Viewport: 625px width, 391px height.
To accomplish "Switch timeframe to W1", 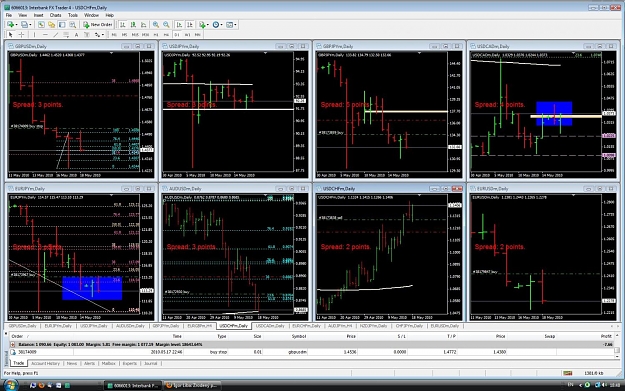I will click(187, 35).
